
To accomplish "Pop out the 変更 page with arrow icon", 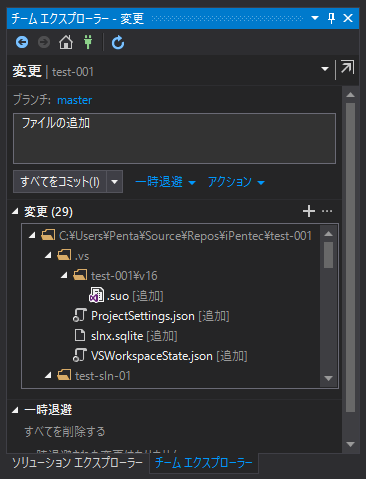I will coord(347,67).
